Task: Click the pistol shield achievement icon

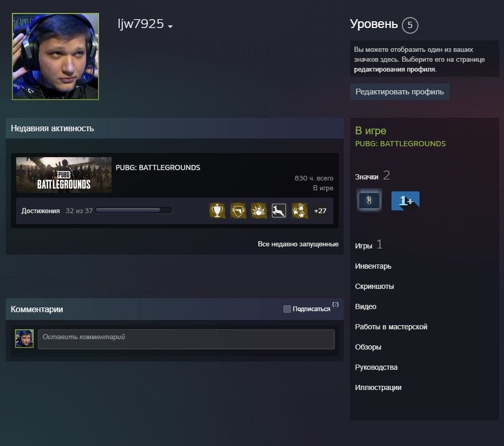Action: click(238, 211)
